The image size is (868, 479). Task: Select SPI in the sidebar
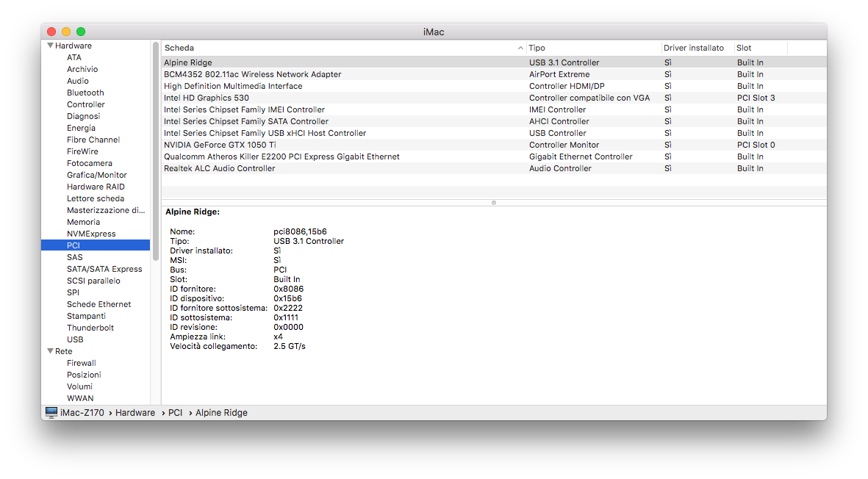tap(73, 292)
